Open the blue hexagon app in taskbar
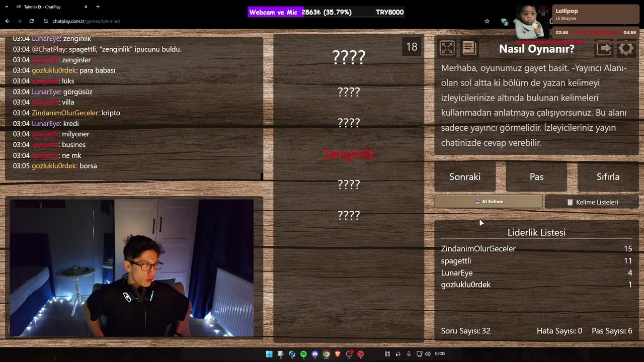Viewport: 644px width, 362px height. [x=292, y=354]
